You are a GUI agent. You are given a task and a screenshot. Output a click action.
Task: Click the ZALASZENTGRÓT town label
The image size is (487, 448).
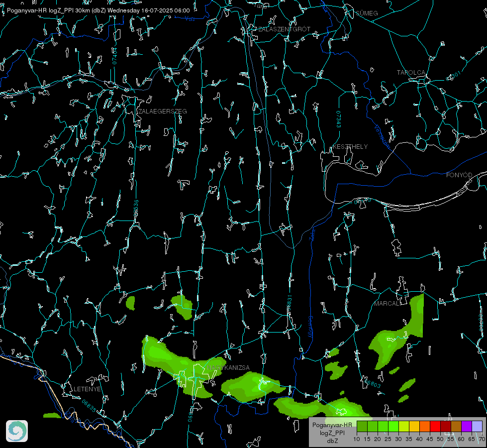pyautogui.click(x=284, y=29)
